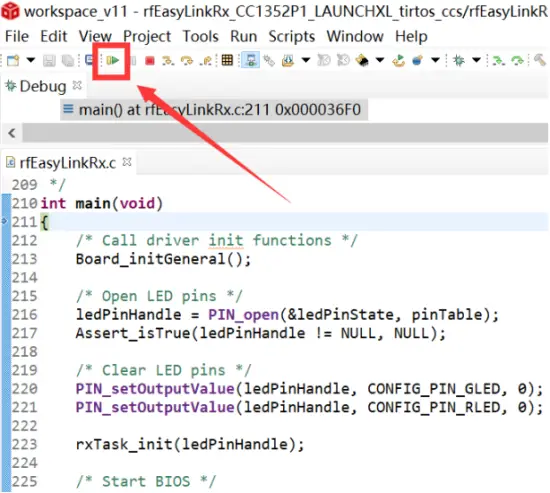Open the Scripts menu
This screenshot has width=550, height=493.
292,36
